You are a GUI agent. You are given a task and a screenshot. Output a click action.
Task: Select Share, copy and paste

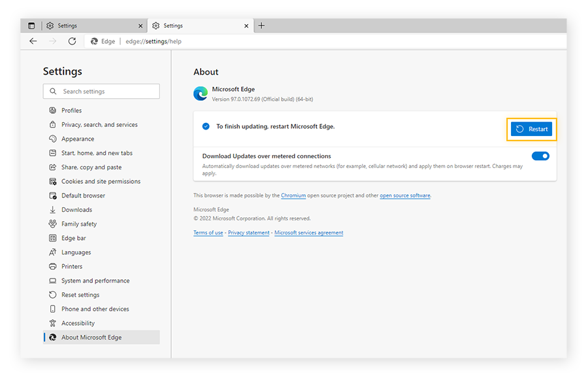click(101, 167)
